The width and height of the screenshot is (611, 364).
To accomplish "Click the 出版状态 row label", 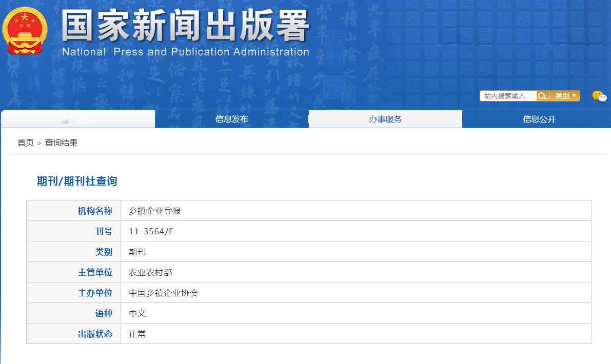I will click(95, 334).
